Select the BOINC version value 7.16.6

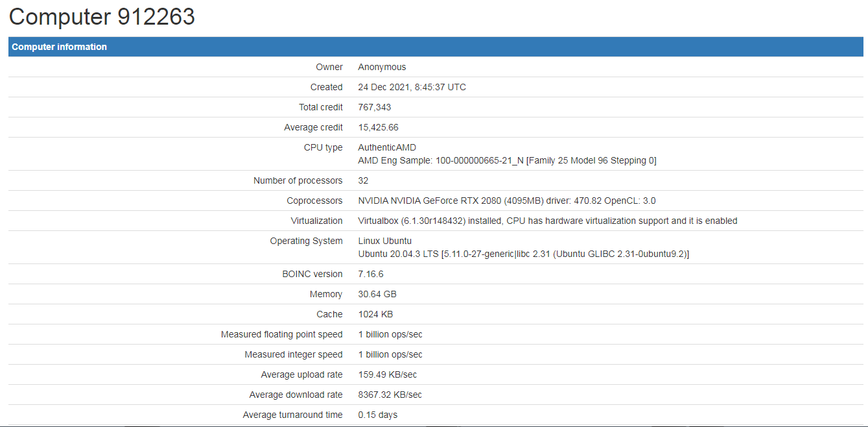click(371, 274)
